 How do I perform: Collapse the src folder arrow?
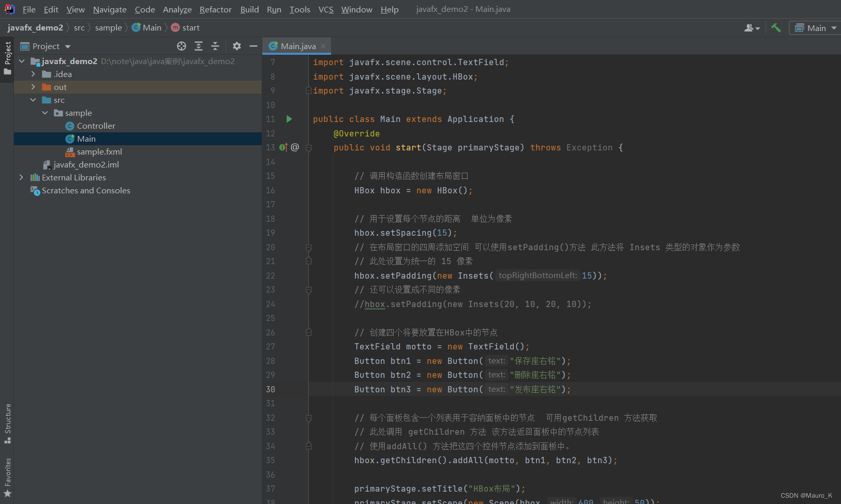tap(33, 100)
